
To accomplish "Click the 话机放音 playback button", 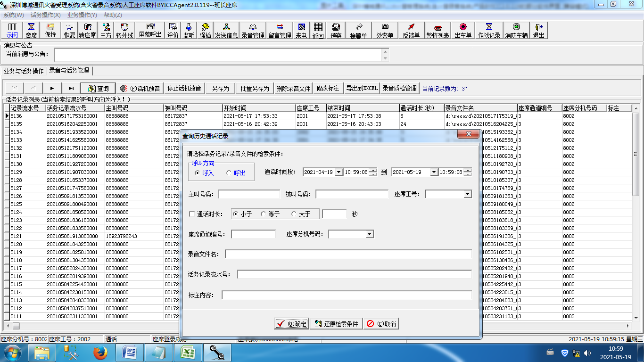I will pyautogui.click(x=140, y=88).
